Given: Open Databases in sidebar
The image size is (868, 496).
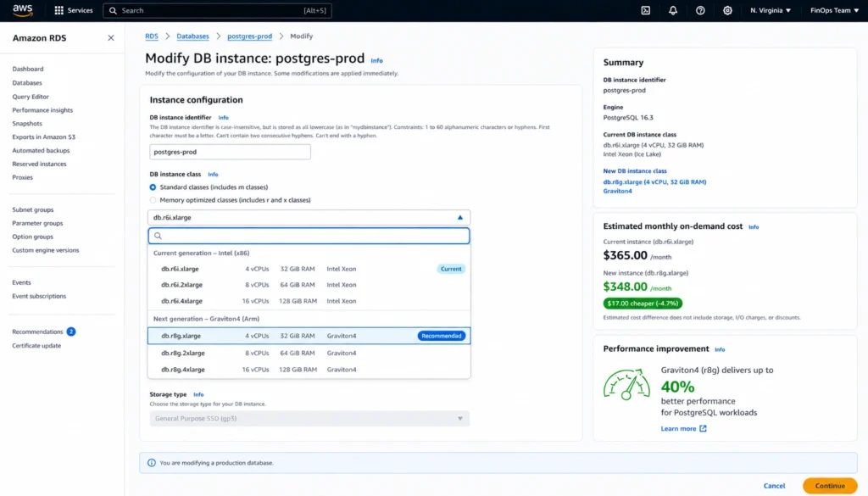Looking at the screenshot, I should pyautogui.click(x=27, y=83).
